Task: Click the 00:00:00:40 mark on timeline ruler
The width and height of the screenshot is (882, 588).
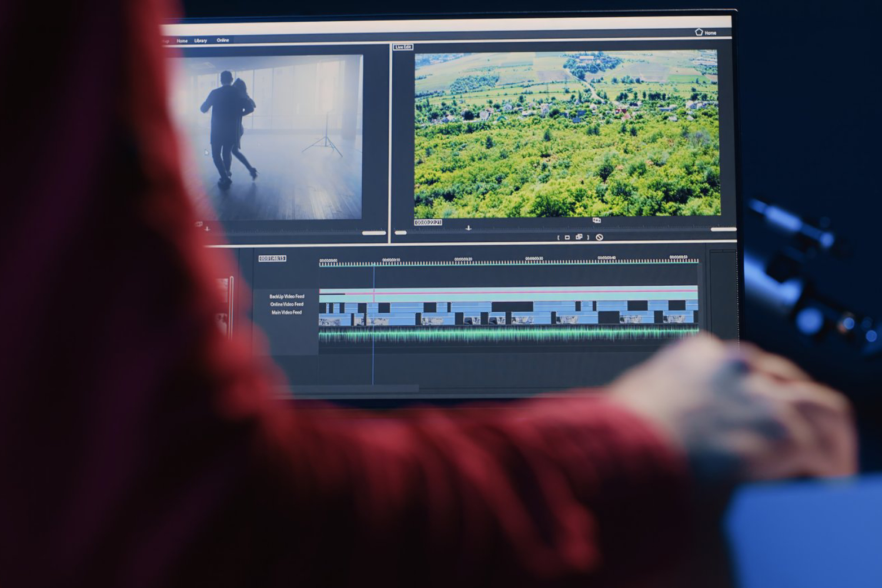Action: tap(607, 258)
